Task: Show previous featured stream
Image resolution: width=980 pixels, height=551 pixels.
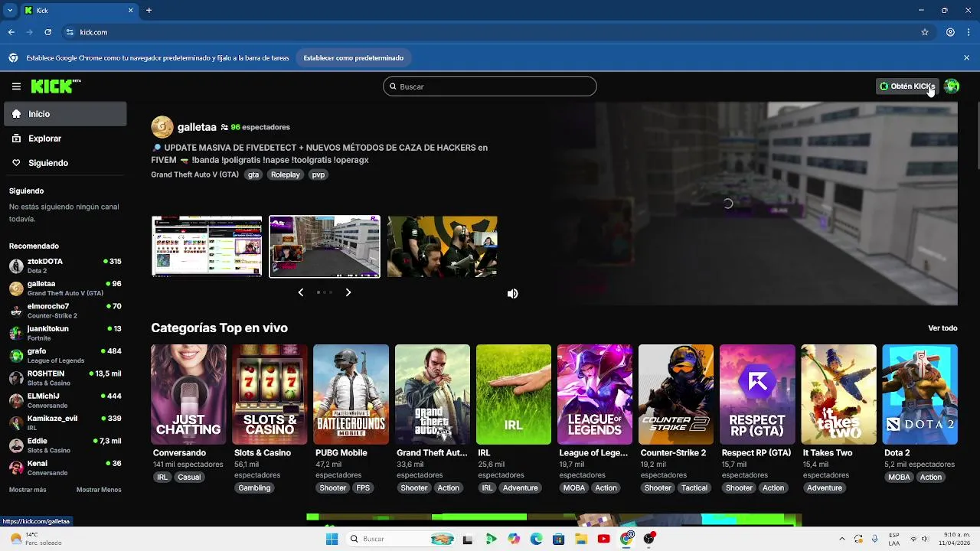Action: pos(300,292)
